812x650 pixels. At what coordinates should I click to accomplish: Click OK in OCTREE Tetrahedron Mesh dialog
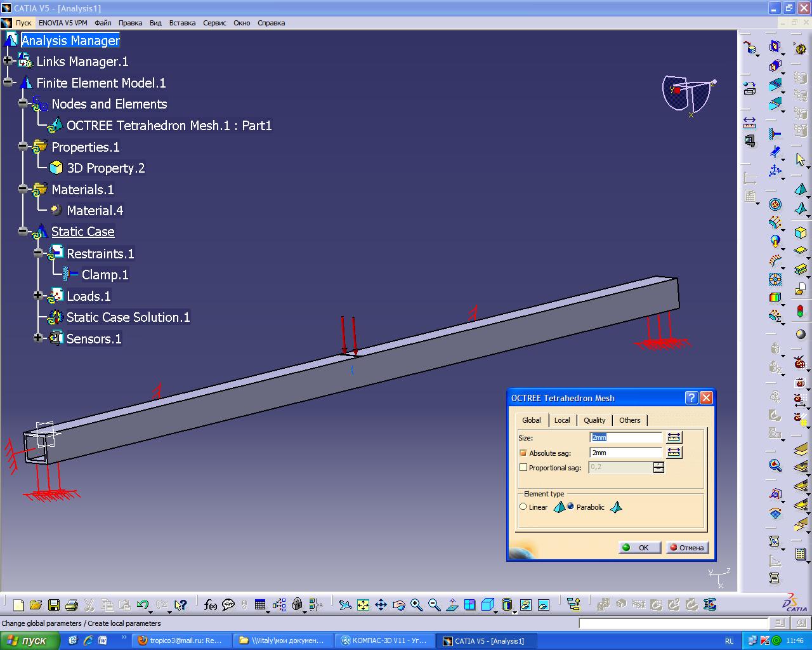coord(639,547)
